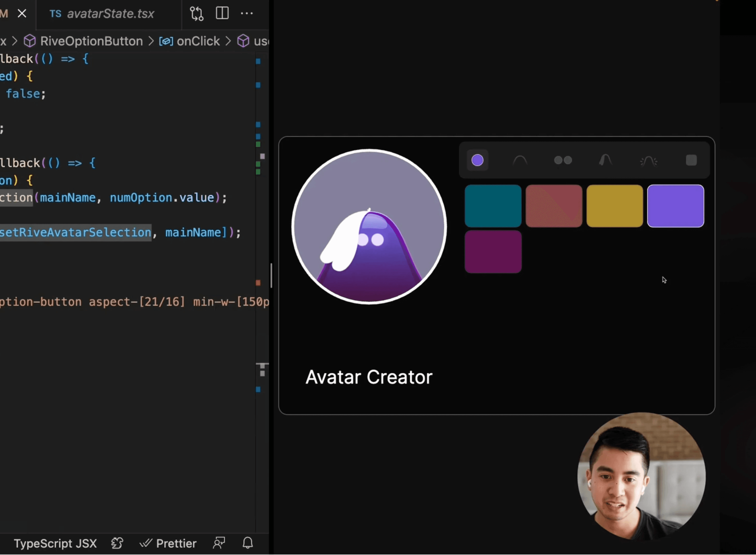Expand the onClick breadcrumb symbol
Screen dimensions: 756x555
(x=198, y=41)
